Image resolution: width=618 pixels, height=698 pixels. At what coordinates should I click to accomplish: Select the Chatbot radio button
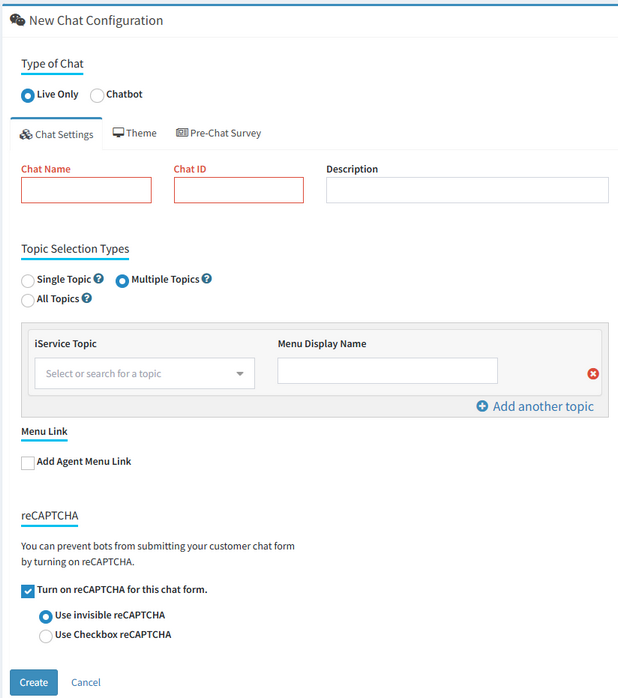[97, 96]
